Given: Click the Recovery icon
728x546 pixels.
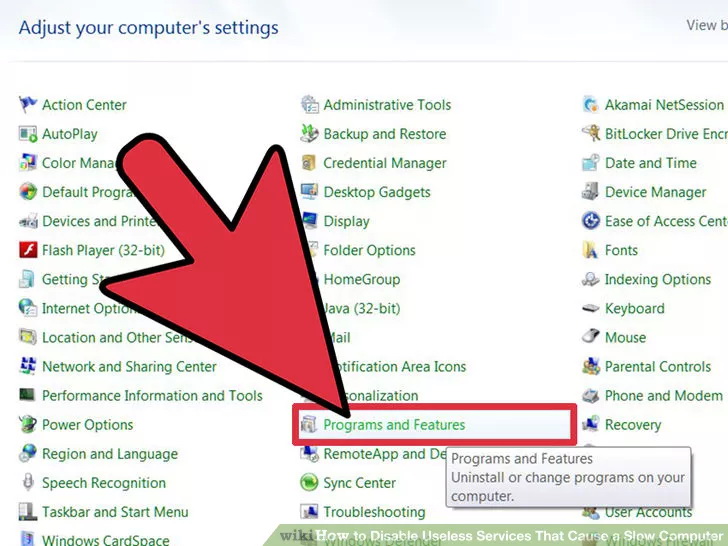Looking at the screenshot, I should (x=591, y=423).
